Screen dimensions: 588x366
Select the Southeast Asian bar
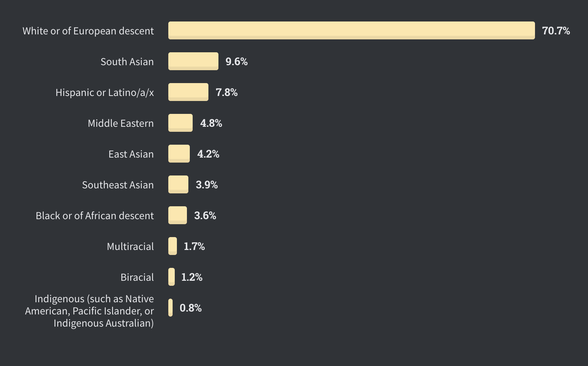(x=178, y=184)
